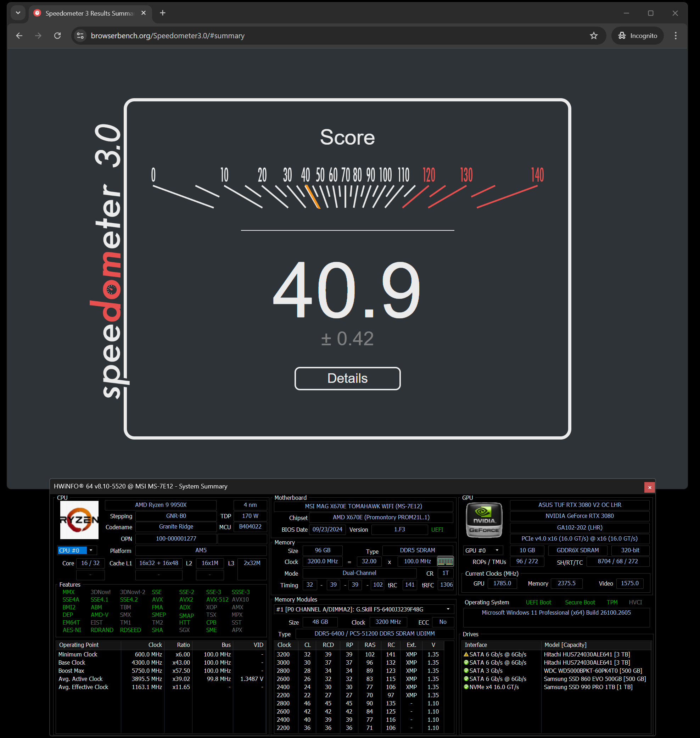Click the green status icon for NVMe x4 drive
This screenshot has width=700, height=738.
[466, 687]
